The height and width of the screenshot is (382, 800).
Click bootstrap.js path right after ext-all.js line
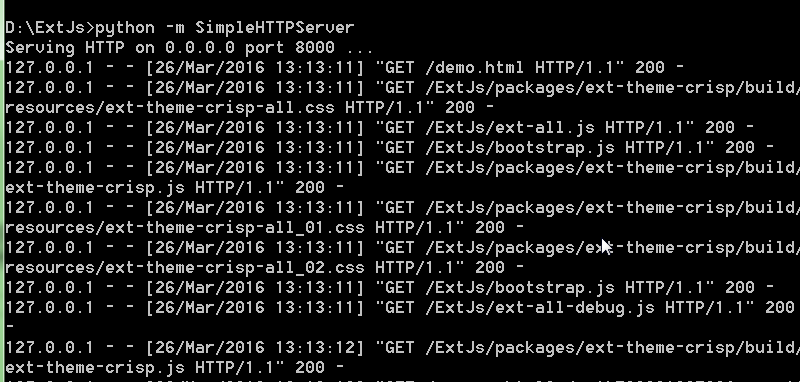pyautogui.click(x=519, y=148)
